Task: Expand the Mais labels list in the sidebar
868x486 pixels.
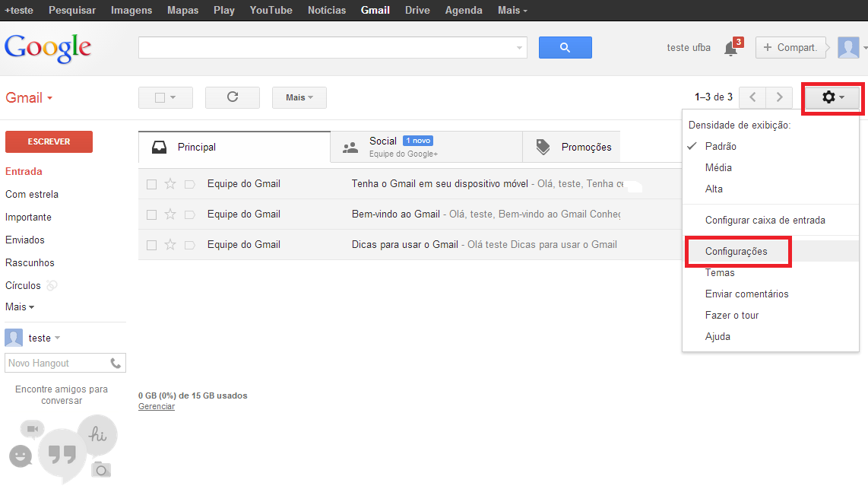Action: [x=19, y=307]
